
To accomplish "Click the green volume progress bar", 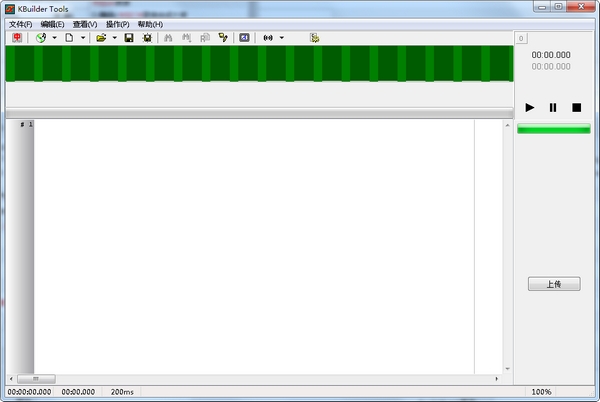I will (x=554, y=129).
